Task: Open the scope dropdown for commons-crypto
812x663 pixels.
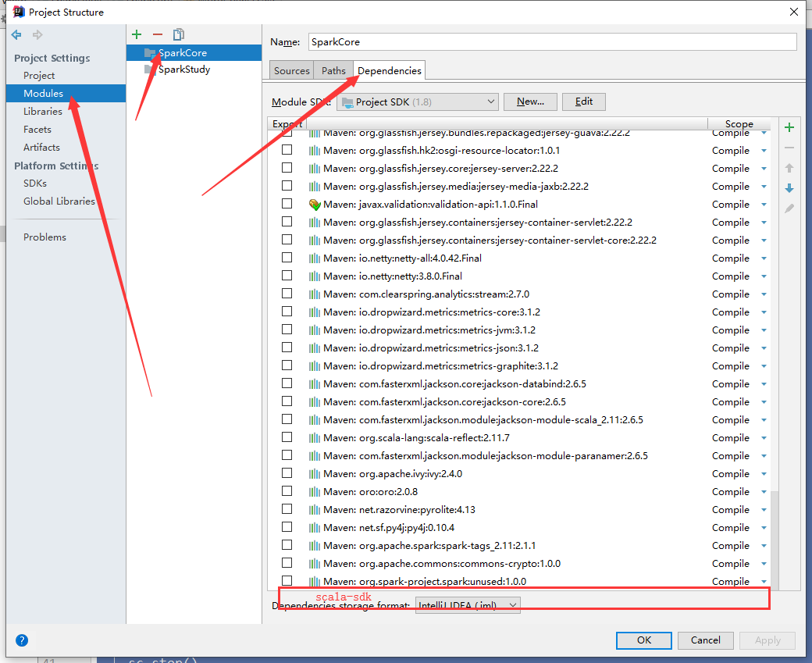Action: pos(764,564)
